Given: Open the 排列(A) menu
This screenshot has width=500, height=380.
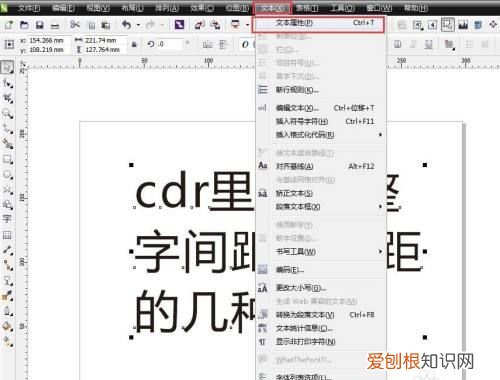Looking at the screenshot, I should 167,8.
